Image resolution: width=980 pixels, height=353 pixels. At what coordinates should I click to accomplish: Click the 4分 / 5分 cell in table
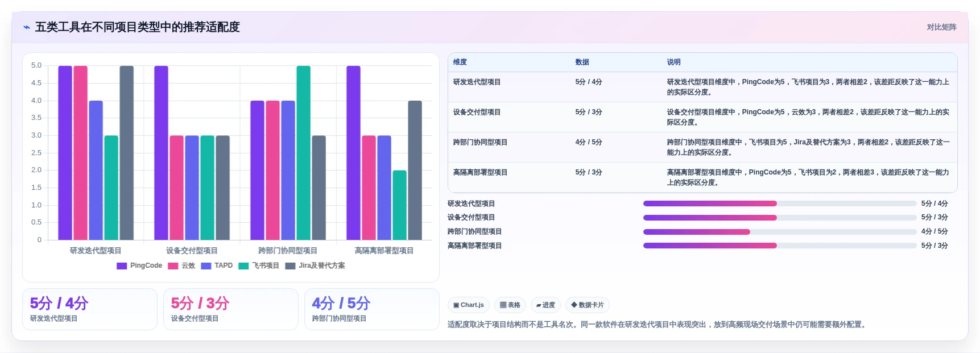(x=589, y=142)
